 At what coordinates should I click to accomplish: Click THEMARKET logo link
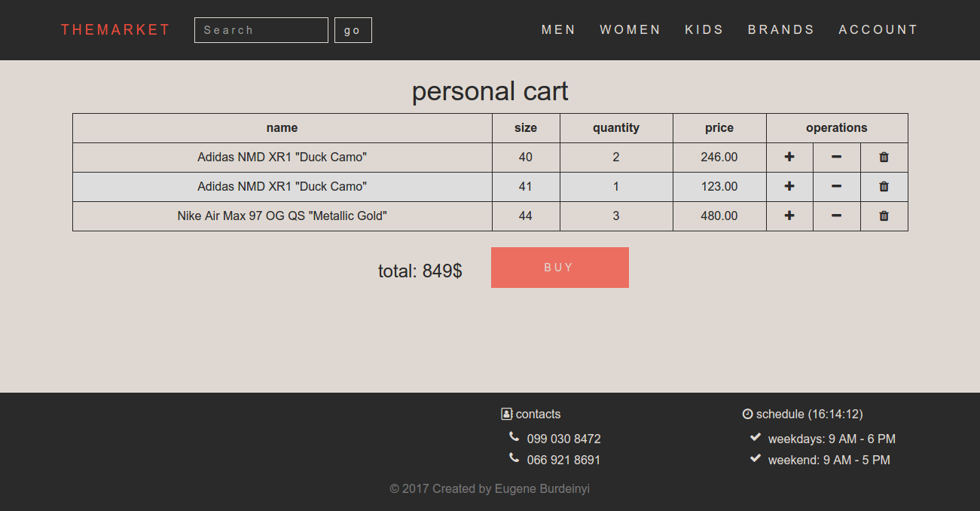pyautogui.click(x=115, y=30)
